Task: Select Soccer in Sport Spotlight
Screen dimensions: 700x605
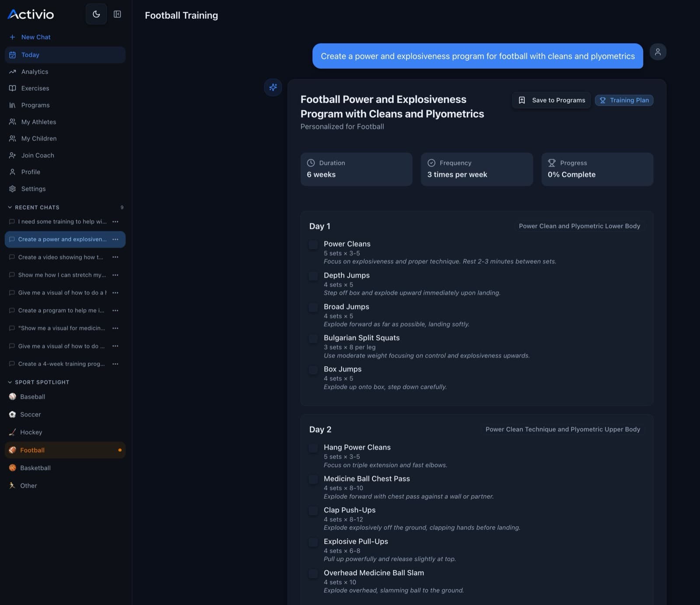Action: point(65,415)
